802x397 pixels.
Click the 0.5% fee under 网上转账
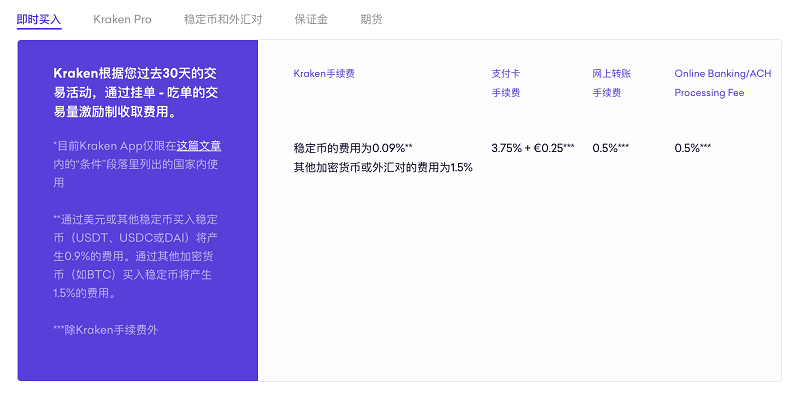click(x=611, y=148)
